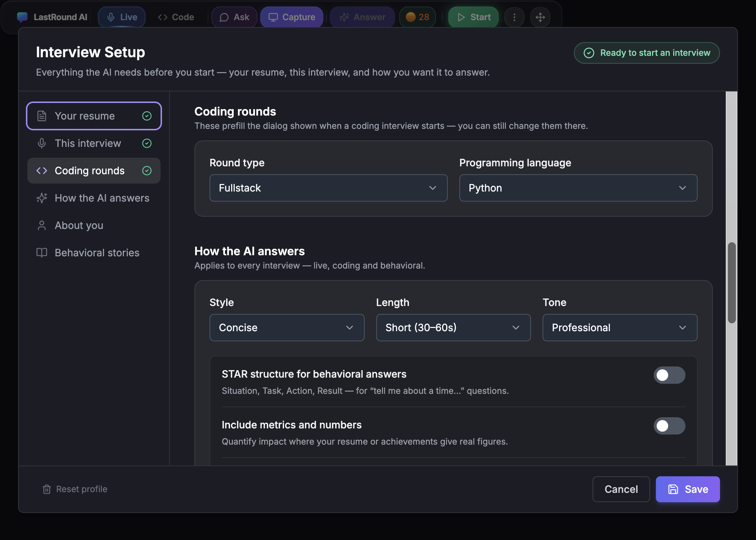
Task: Click the green checkmark on Your resume
Action: click(x=147, y=116)
